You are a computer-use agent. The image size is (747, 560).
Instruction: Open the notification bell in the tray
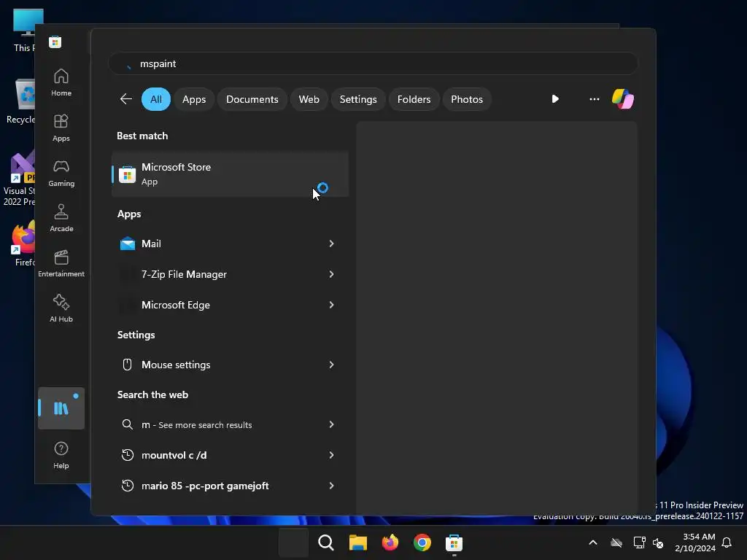[727, 542]
